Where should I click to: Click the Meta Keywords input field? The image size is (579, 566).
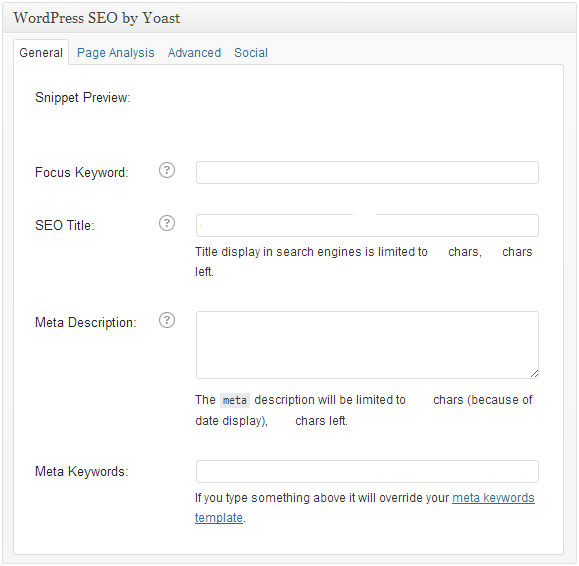tap(367, 471)
